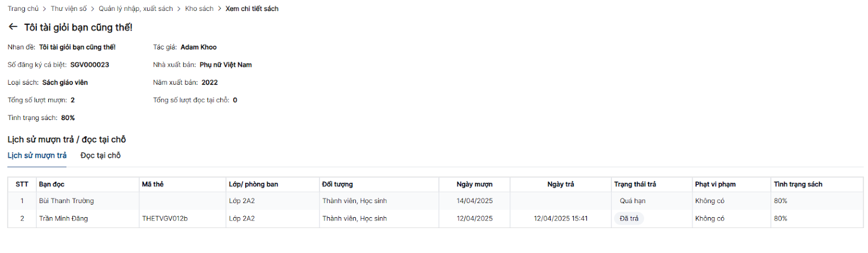Open the Trang chủ breadcrumb link
868x253 pixels.
(23, 9)
